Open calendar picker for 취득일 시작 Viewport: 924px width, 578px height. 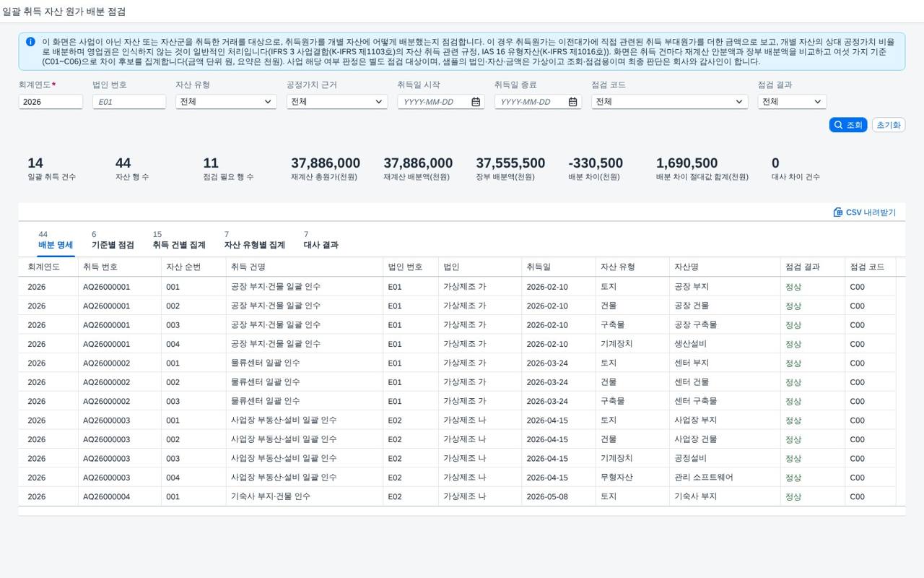476,102
